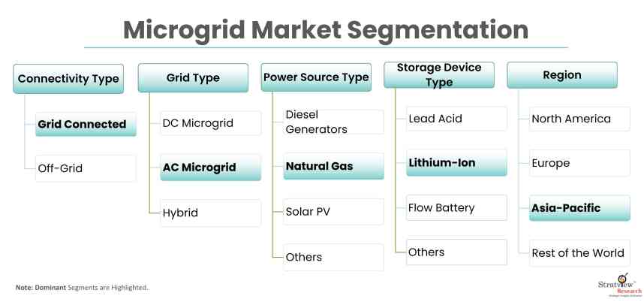Select the North America region
Viewport: 644px width, 308px height.
click(578, 119)
